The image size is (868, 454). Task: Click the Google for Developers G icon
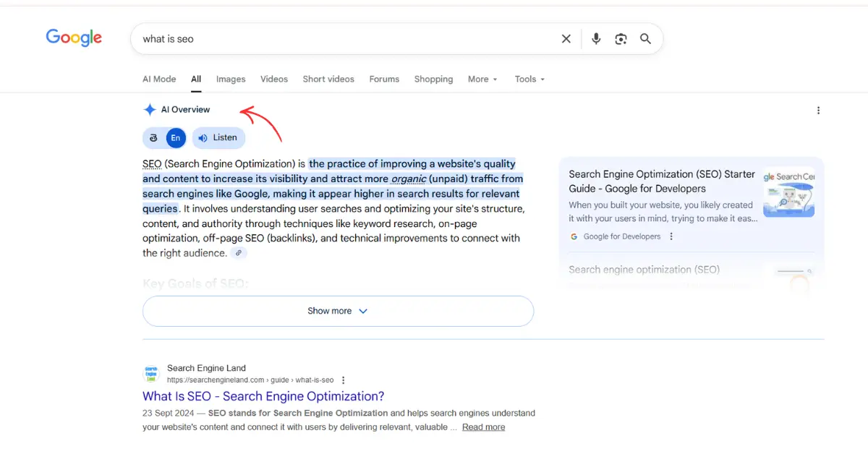point(574,236)
